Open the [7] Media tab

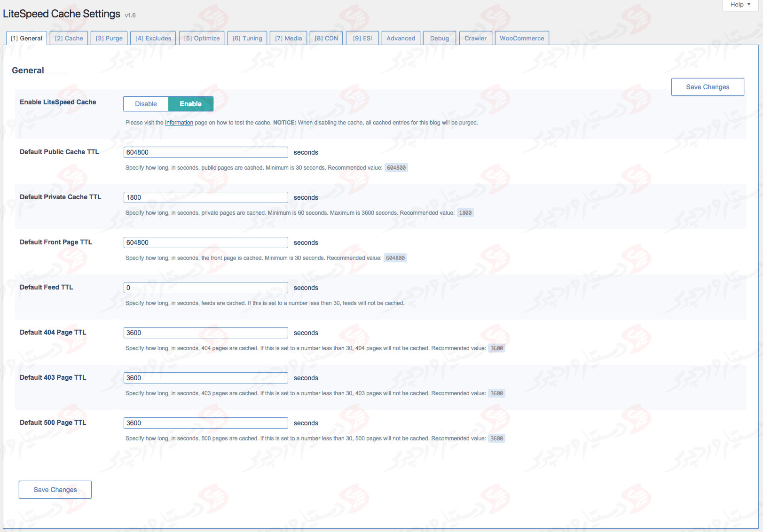click(288, 39)
